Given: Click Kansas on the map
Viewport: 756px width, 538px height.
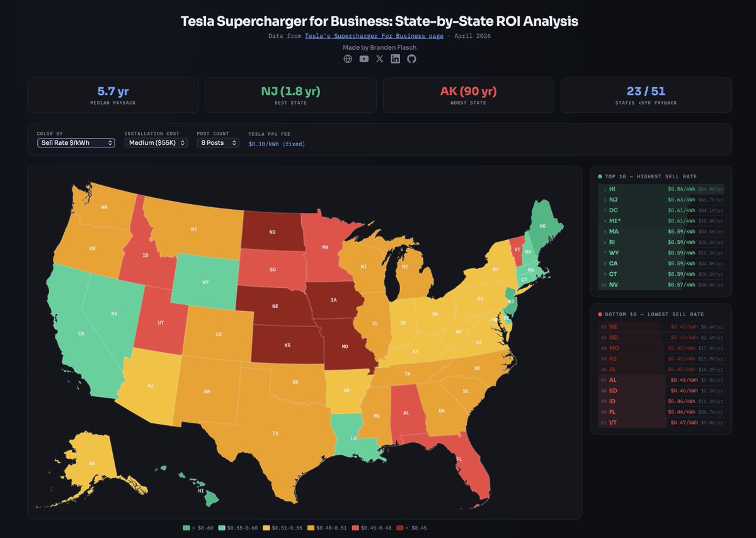Looking at the screenshot, I should click(287, 345).
